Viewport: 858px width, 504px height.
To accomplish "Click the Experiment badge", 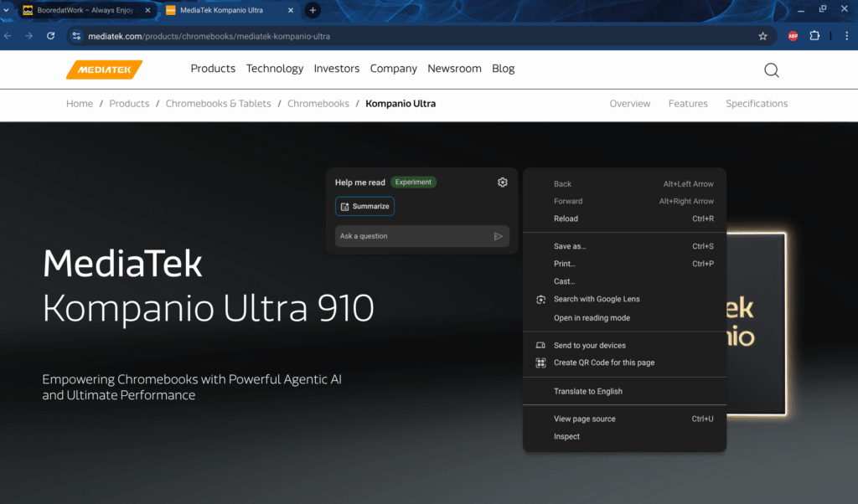I will point(413,182).
